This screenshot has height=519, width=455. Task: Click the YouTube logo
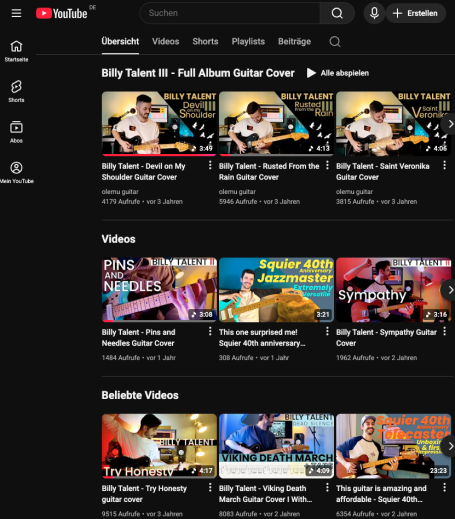(62, 13)
